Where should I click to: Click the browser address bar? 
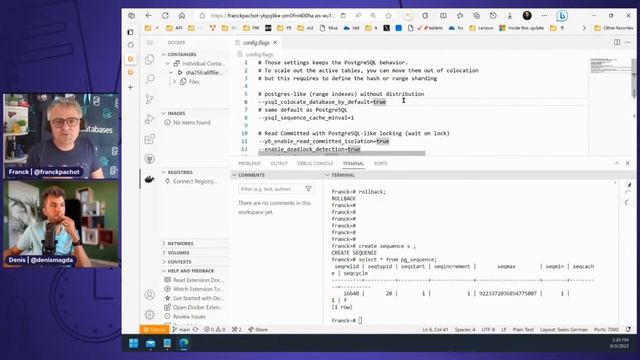click(273, 16)
